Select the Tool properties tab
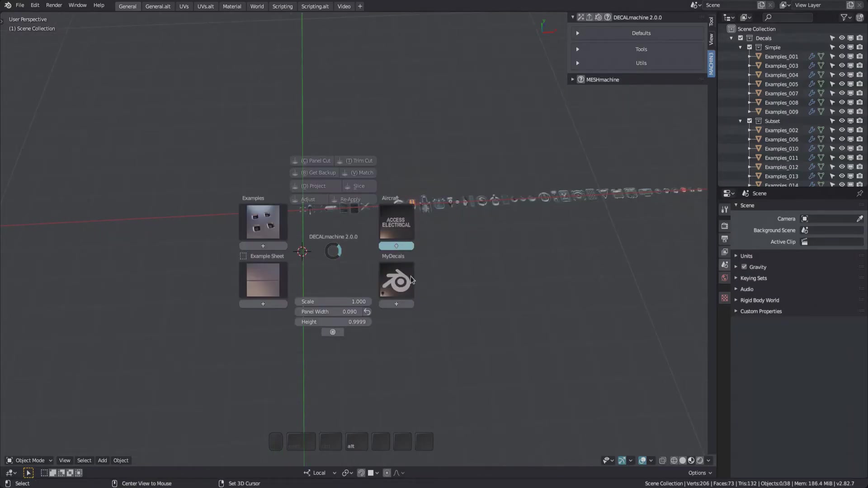Viewport: 868px width, 488px height. pos(725,209)
